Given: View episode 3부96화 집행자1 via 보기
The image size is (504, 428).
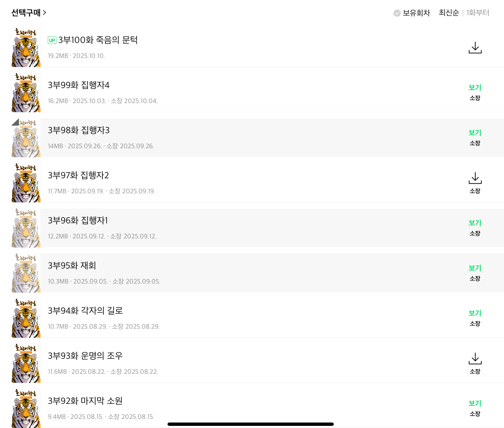Looking at the screenshot, I should 475,223.
